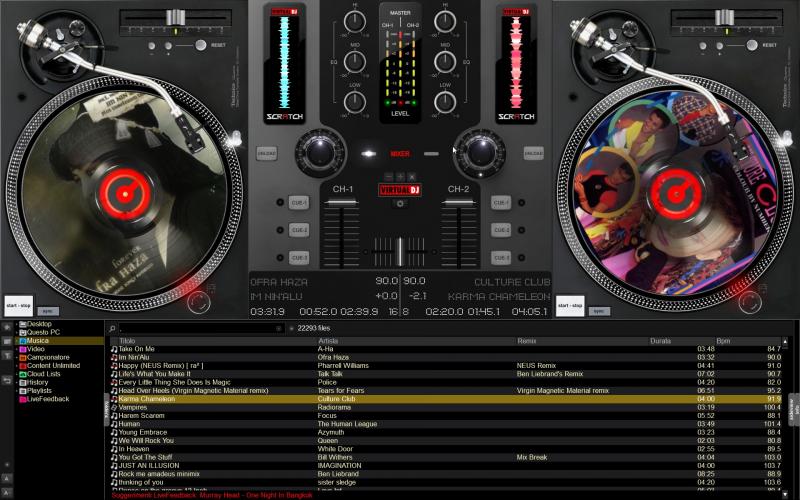The height and width of the screenshot is (500, 800).
Task: Click the Musica folder icon
Action: 23,340
